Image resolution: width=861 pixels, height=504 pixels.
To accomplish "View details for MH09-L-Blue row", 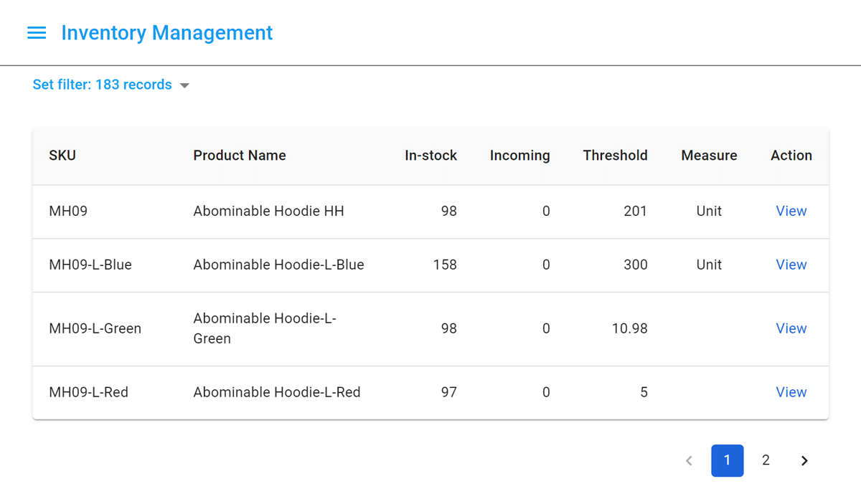I will pos(791,265).
